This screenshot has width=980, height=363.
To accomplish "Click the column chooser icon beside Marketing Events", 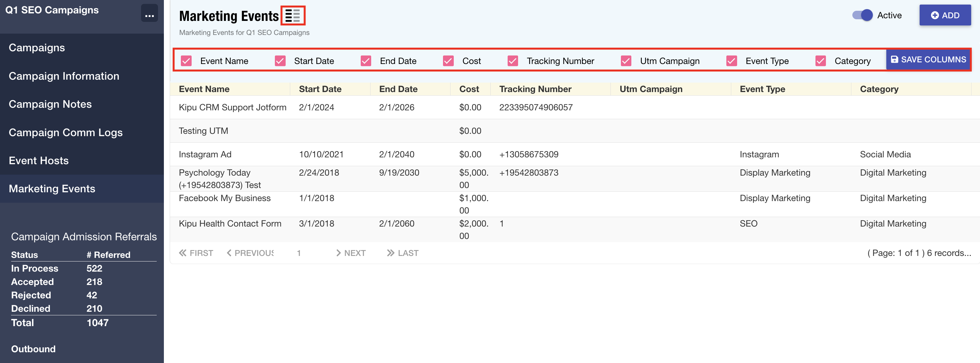I will pos(292,16).
